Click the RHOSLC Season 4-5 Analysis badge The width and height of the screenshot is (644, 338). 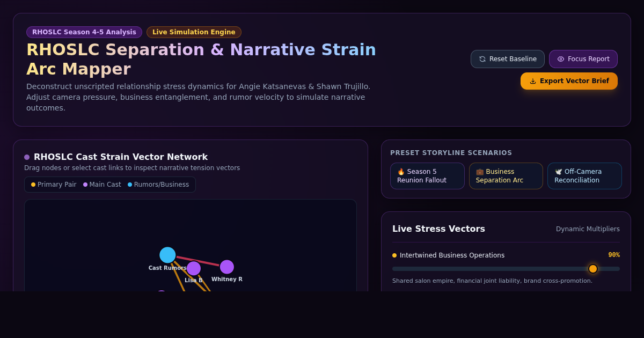[84, 32]
